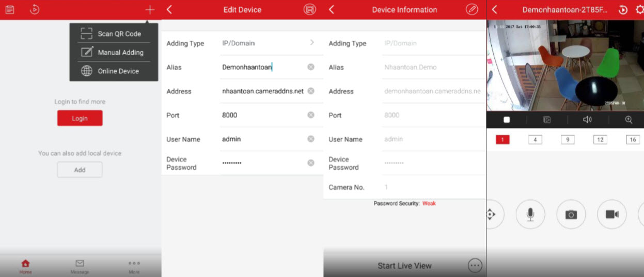Toggle the live view speaker audio
The height and width of the screenshot is (277, 644).
pos(587,120)
